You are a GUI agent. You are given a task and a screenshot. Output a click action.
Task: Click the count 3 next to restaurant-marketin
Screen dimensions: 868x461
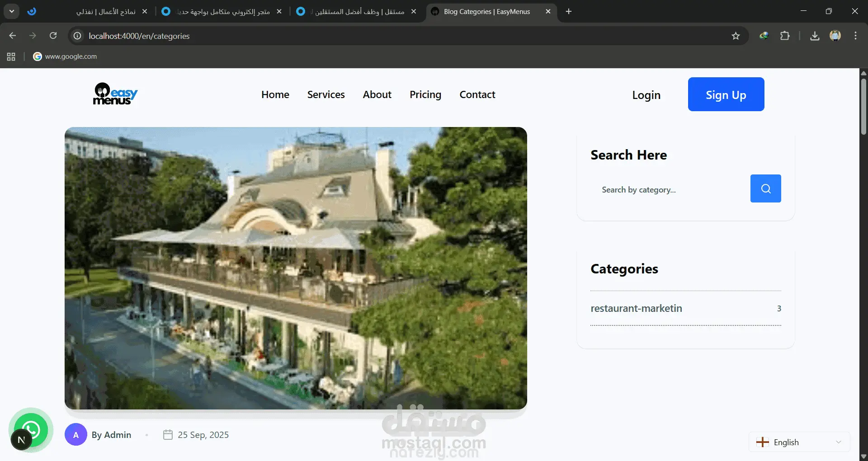779,308
